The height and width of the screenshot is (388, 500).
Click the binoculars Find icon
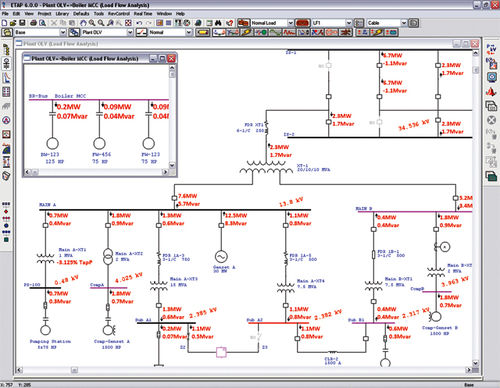(x=218, y=23)
